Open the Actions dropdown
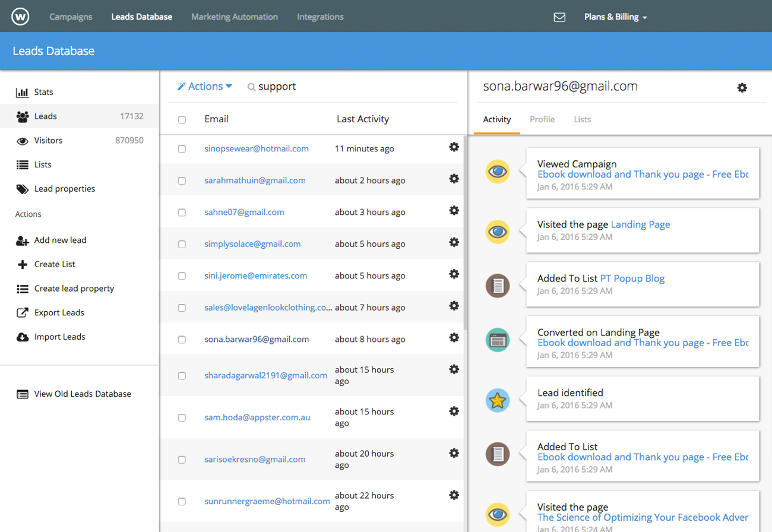 204,86
